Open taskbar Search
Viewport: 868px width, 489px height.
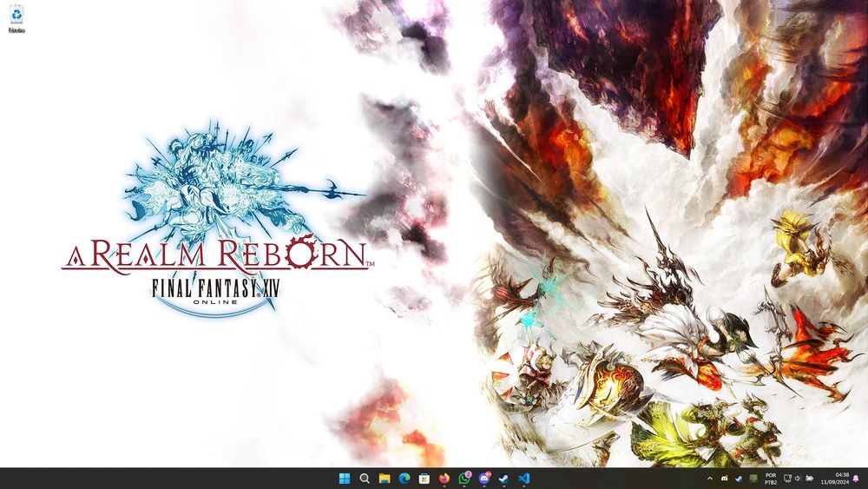coord(365,479)
